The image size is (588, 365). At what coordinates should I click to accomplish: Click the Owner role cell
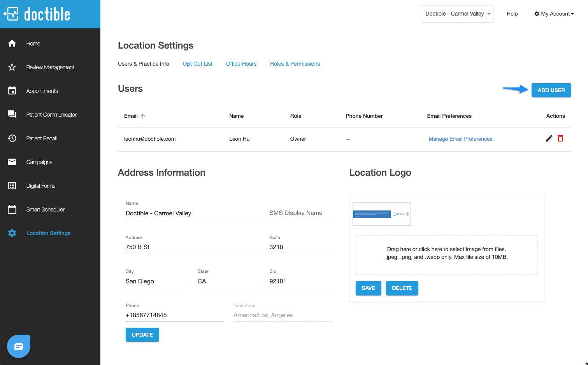pos(298,139)
